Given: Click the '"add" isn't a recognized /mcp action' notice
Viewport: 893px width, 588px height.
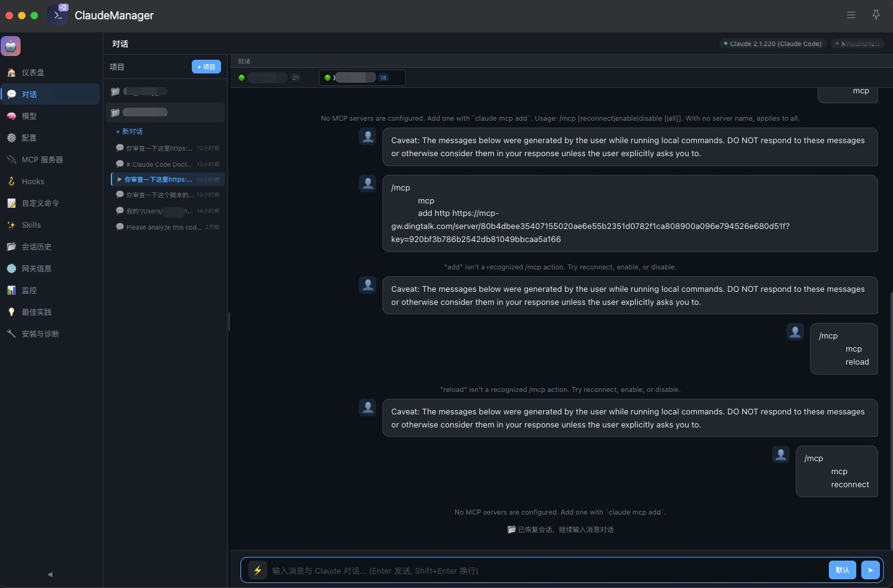Looking at the screenshot, I should pos(560,267).
